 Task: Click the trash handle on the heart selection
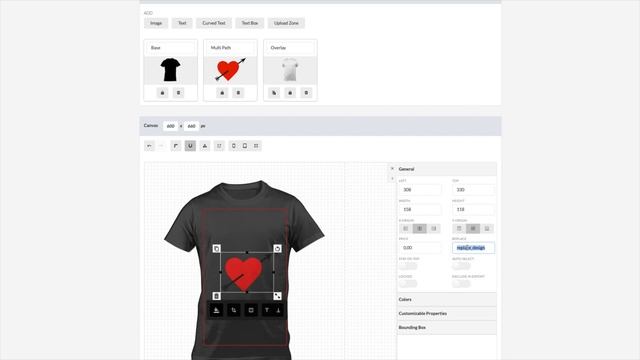217,296
